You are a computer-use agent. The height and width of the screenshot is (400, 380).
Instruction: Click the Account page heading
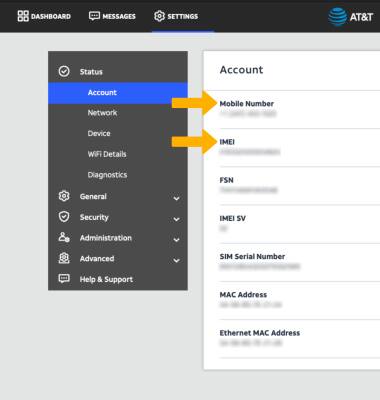coord(241,70)
